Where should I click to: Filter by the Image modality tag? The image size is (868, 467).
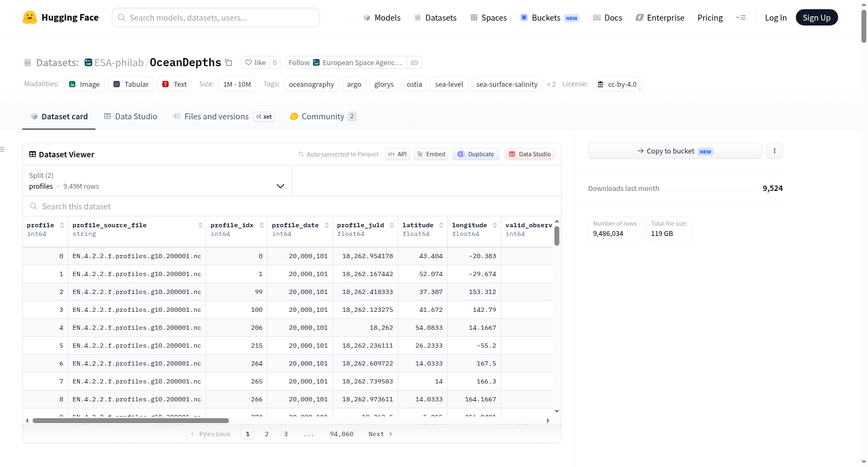click(x=84, y=84)
